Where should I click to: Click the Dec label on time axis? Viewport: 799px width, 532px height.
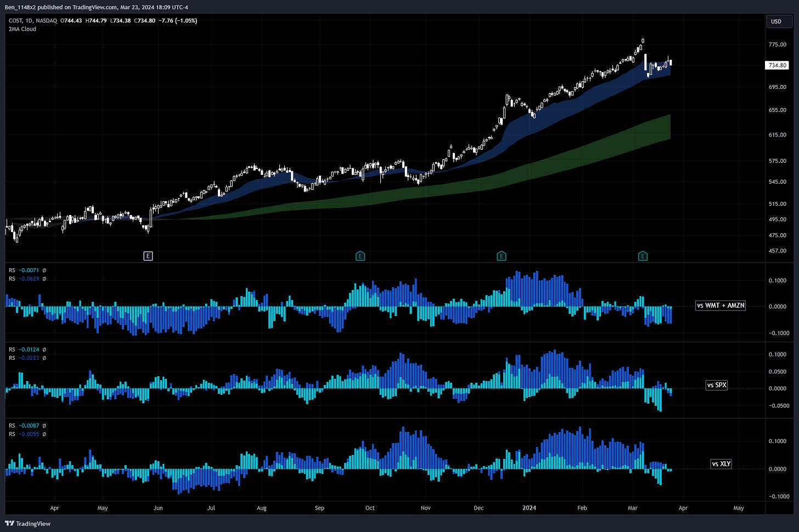click(479, 508)
